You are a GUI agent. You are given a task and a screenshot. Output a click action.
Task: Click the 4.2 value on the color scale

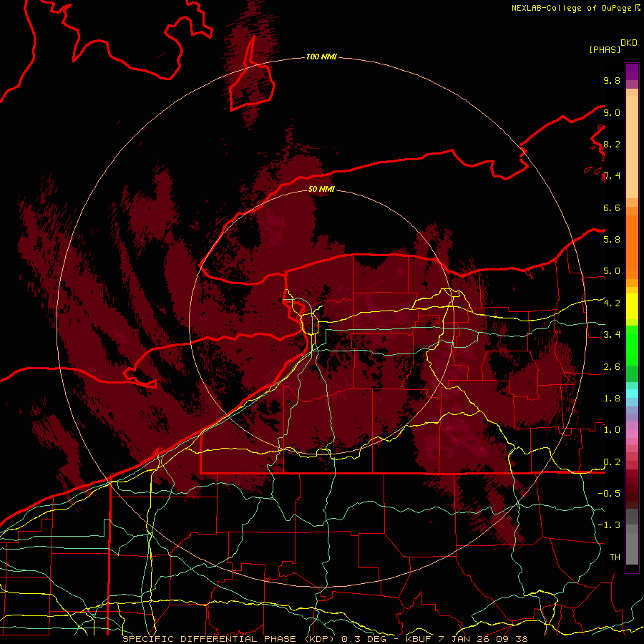click(x=612, y=303)
